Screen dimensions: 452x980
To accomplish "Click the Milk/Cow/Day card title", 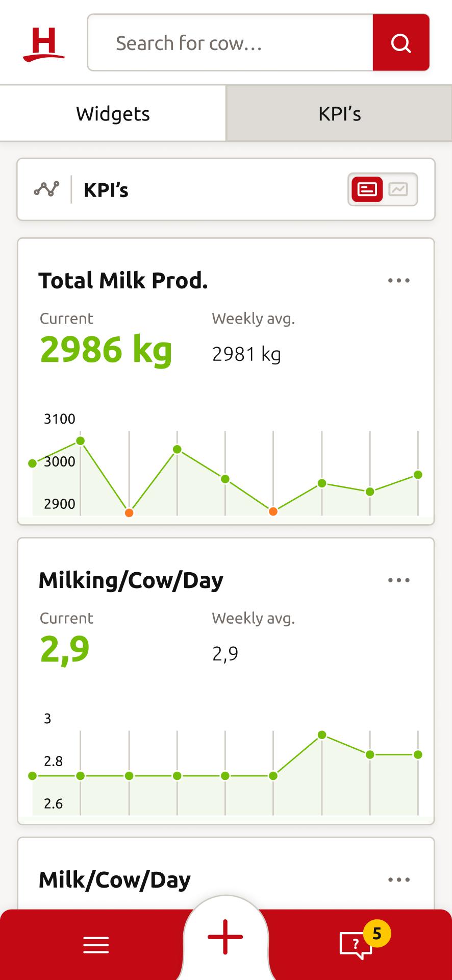I will [x=114, y=879].
